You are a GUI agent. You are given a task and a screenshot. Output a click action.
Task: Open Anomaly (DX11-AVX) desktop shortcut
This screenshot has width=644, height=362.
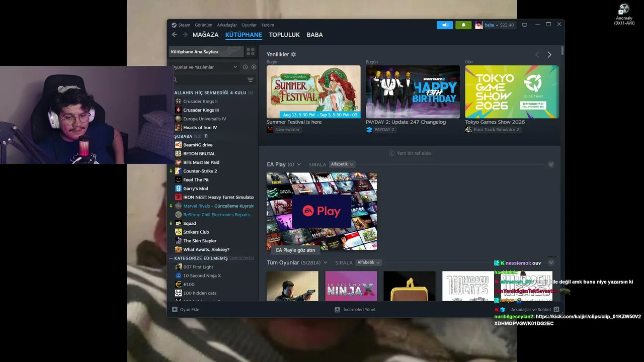click(624, 15)
